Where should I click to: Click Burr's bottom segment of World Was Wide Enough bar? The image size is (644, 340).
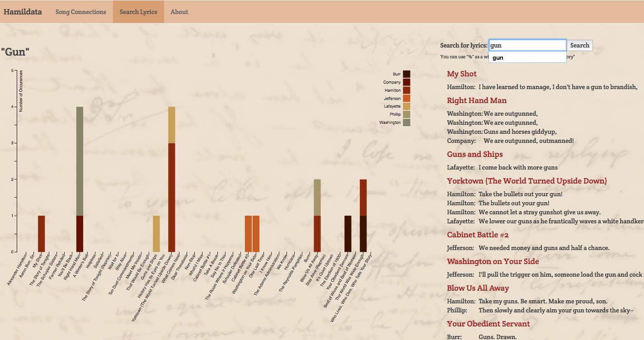[x=363, y=234]
